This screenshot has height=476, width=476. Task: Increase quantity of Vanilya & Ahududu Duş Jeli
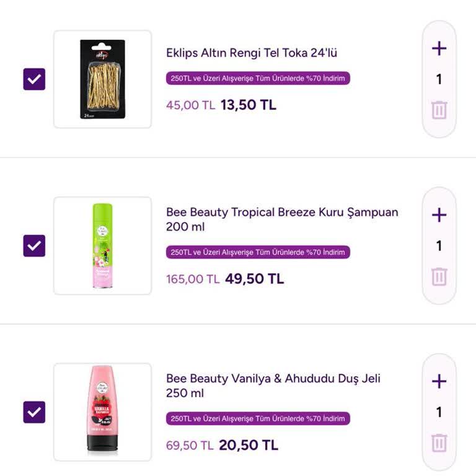[x=439, y=381]
